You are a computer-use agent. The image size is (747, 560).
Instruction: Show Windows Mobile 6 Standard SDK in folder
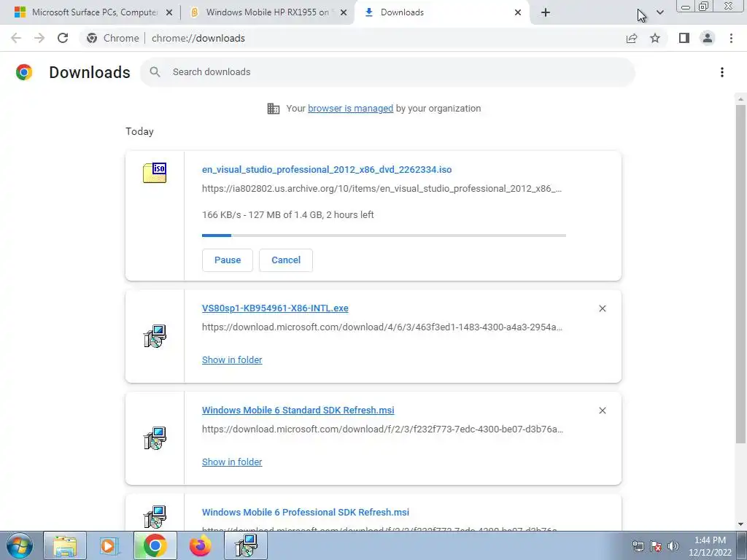pos(232,462)
